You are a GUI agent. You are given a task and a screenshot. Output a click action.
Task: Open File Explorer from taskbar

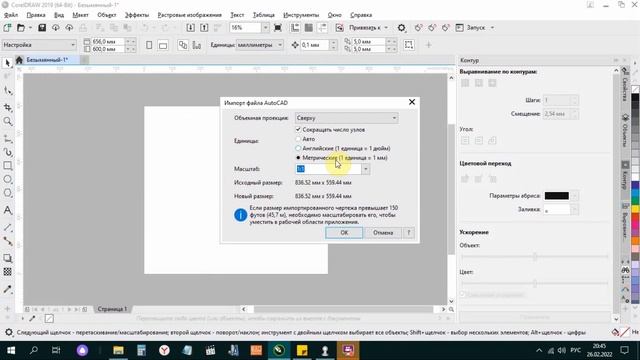click(118, 350)
